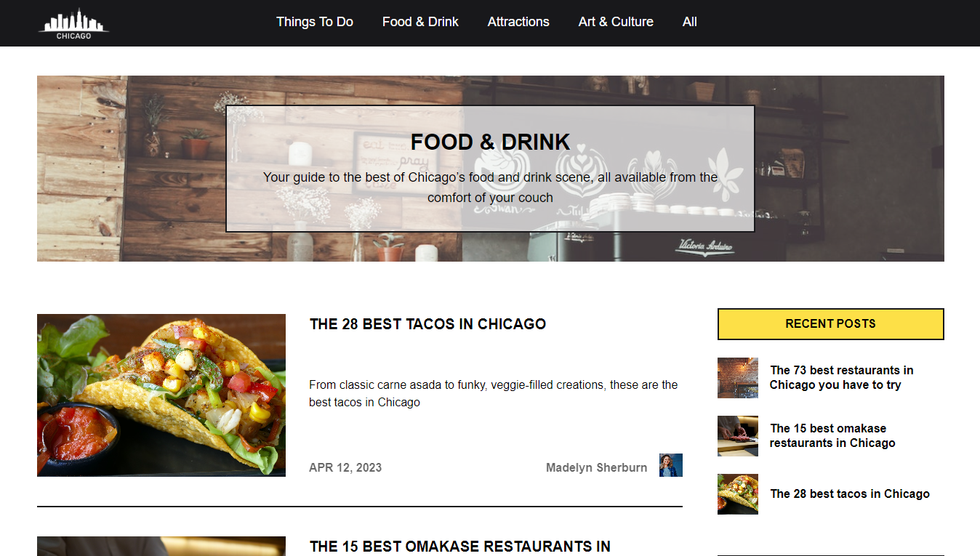Viewport: 980px width, 556px height.
Task: Open the Things To Do menu
Action: tap(315, 22)
